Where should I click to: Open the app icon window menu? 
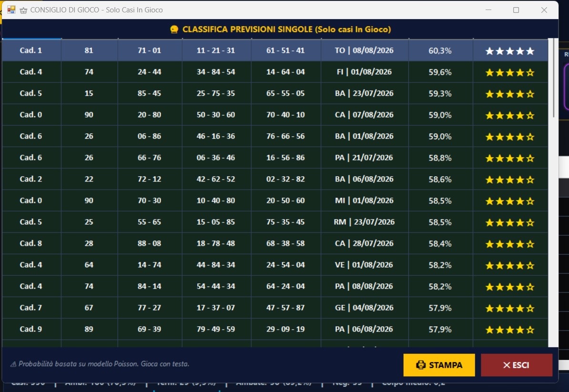[x=11, y=10]
